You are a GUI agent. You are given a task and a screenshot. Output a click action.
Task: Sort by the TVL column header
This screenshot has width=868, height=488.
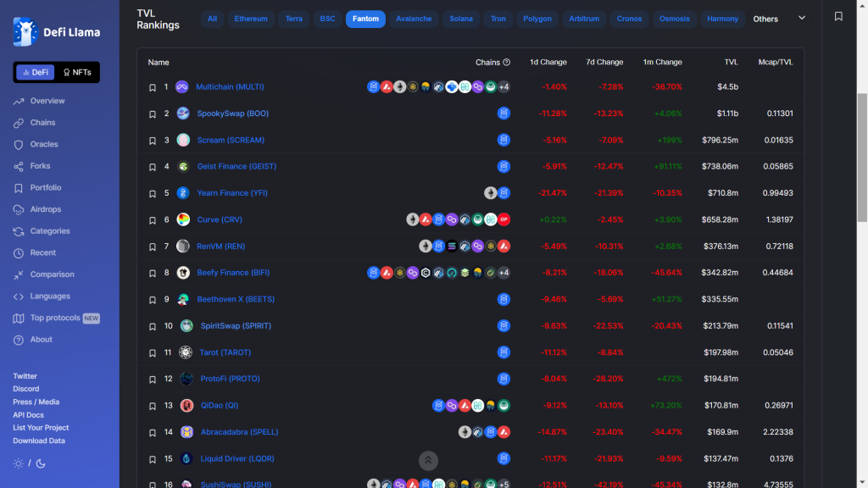click(x=732, y=63)
